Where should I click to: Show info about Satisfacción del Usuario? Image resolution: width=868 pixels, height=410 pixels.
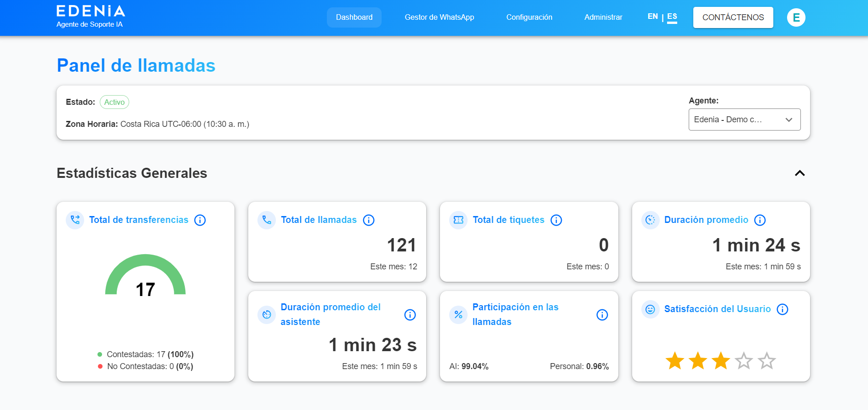(x=782, y=309)
